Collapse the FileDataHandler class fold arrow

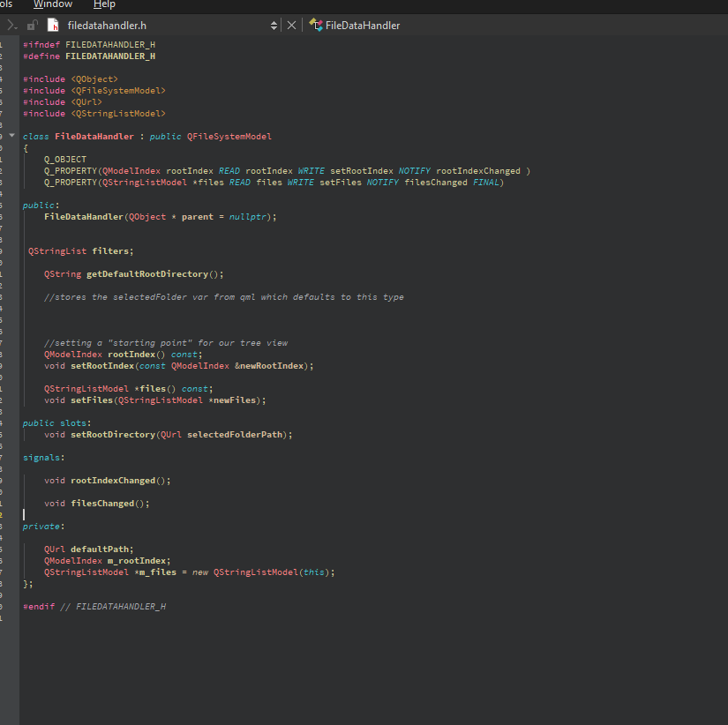pyautogui.click(x=12, y=136)
